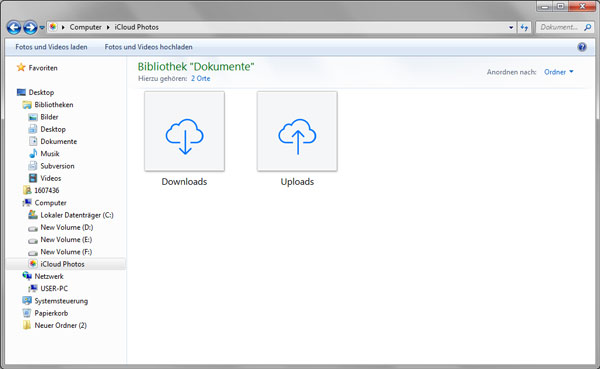This screenshot has width=600, height=369.
Task: Open recent pages dropdown next to Forward
Action: click(42, 28)
